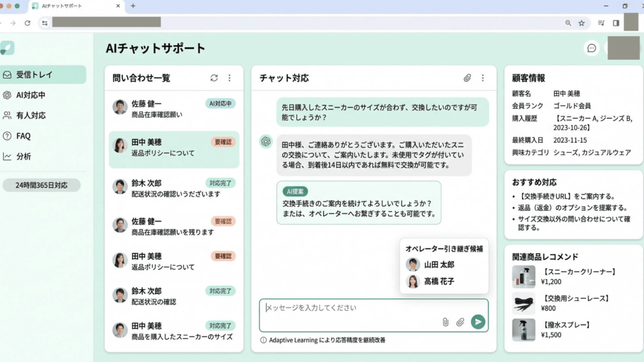The width and height of the screenshot is (644, 362).
Task: Click avatar of 佐藤 健一 with AI対応中 tag
Action: 120,107
